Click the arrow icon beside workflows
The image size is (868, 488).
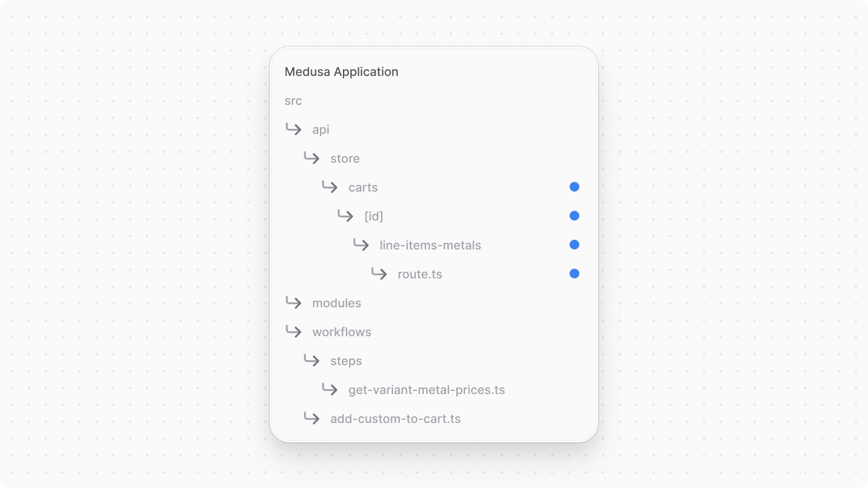tap(294, 331)
